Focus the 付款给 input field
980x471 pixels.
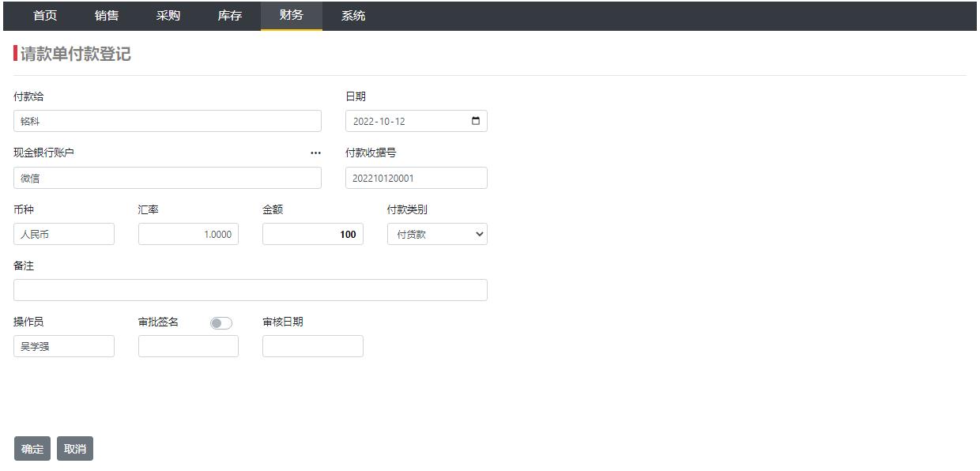168,121
